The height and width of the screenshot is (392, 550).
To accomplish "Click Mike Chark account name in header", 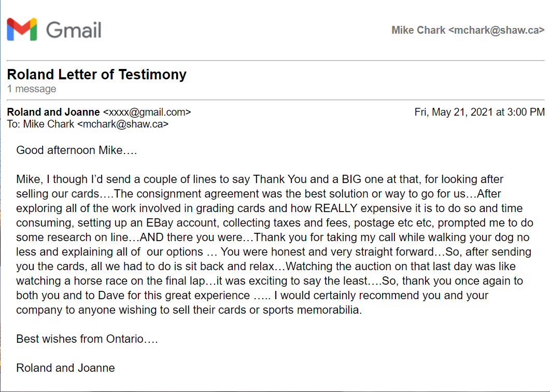I will click(x=418, y=30).
